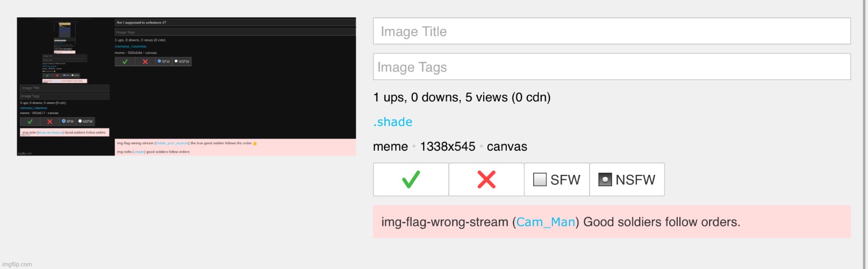Focus the Image Title field
Viewport: 868px width, 269px height.
pos(612,31)
